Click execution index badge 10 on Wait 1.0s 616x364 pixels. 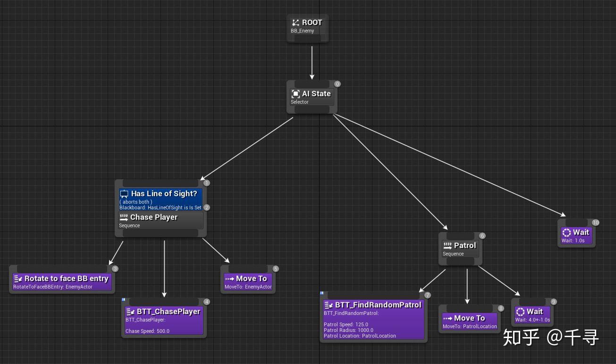click(x=596, y=223)
